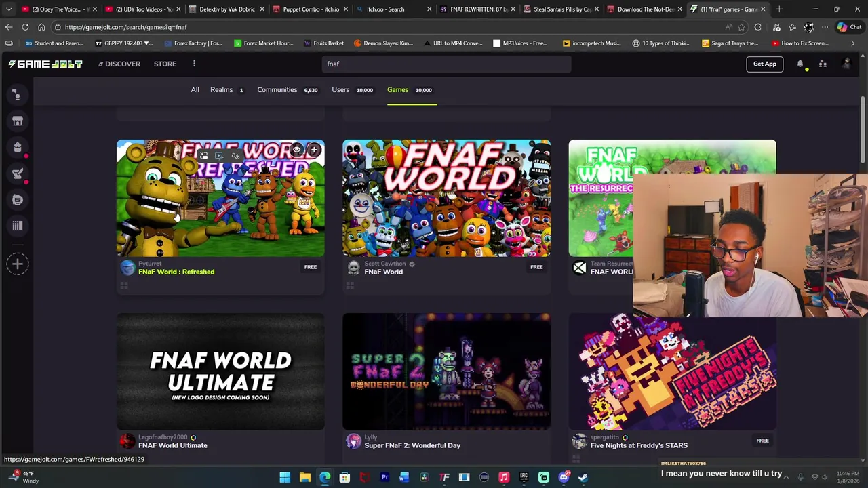The width and height of the screenshot is (868, 488).
Task: Click the Game Jolt logo
Action: pos(45,64)
